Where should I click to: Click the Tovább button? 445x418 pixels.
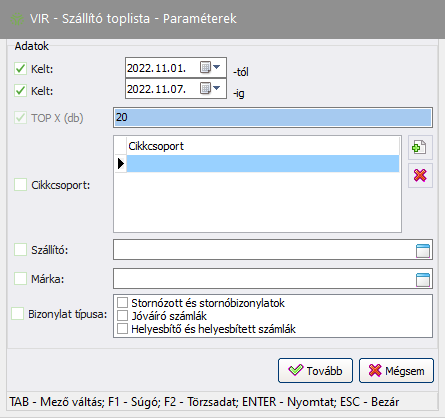tap(315, 370)
